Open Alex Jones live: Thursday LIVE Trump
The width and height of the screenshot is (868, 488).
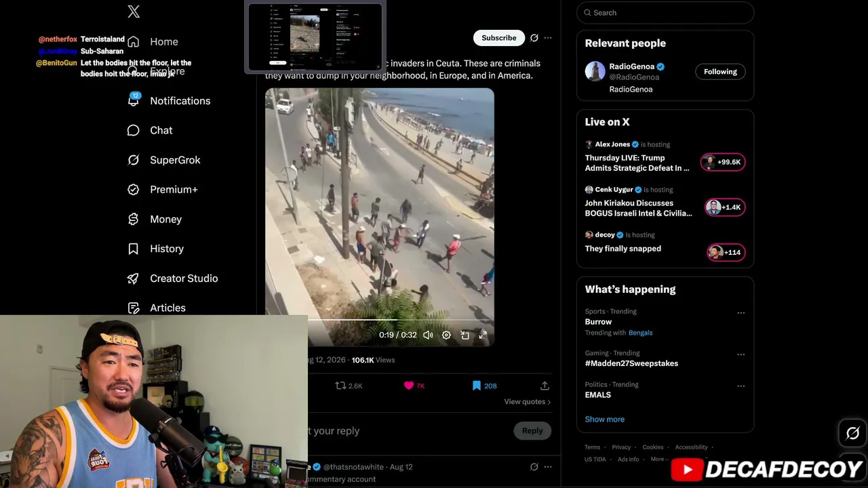(637, 163)
